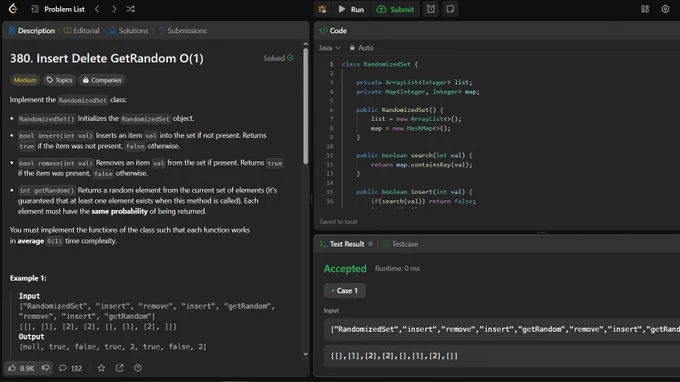This screenshot has width=680, height=382.
Task: Show the Companies tag
Action: tap(102, 80)
